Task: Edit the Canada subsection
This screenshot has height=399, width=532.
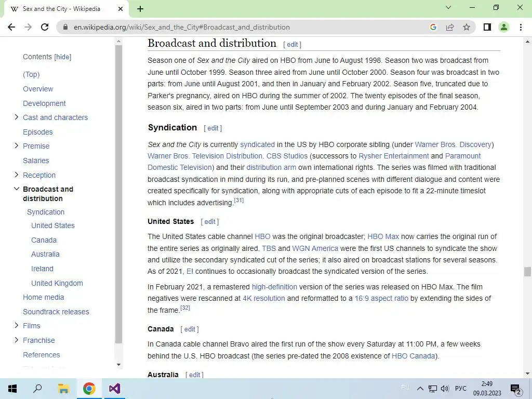Action: (190, 329)
